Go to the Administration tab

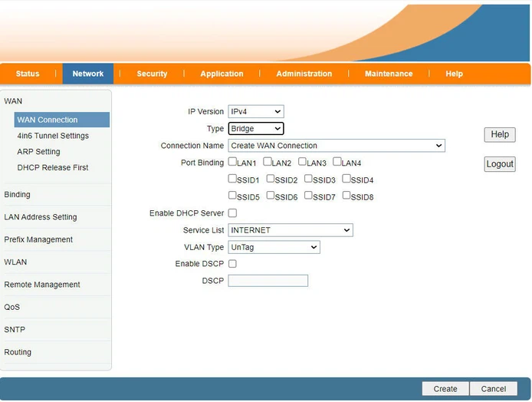click(x=304, y=74)
